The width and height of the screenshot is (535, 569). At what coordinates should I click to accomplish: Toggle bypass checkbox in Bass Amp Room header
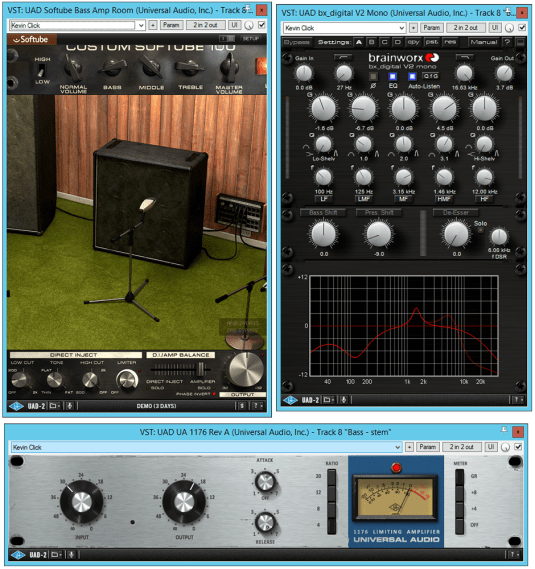pyautogui.click(x=261, y=25)
